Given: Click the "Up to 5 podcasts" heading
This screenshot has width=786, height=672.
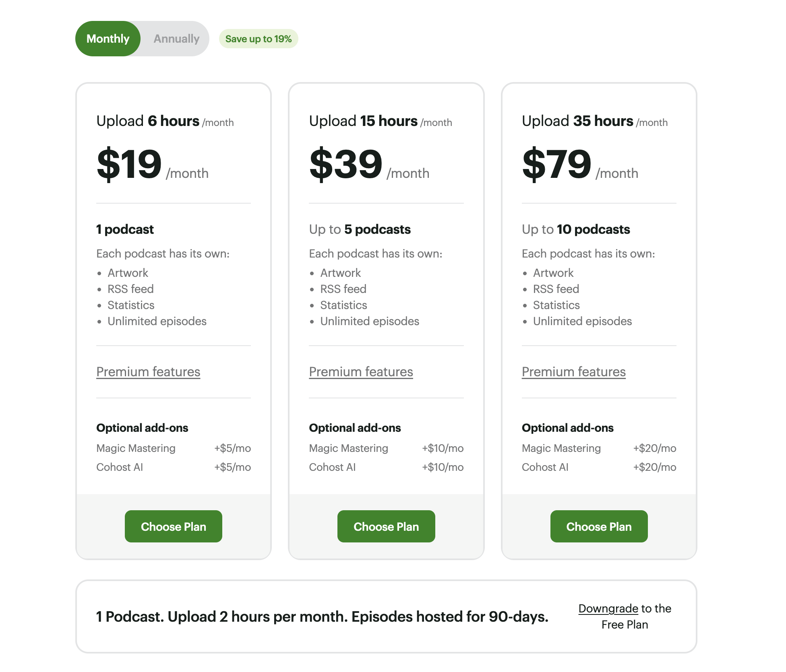Looking at the screenshot, I should coord(360,229).
